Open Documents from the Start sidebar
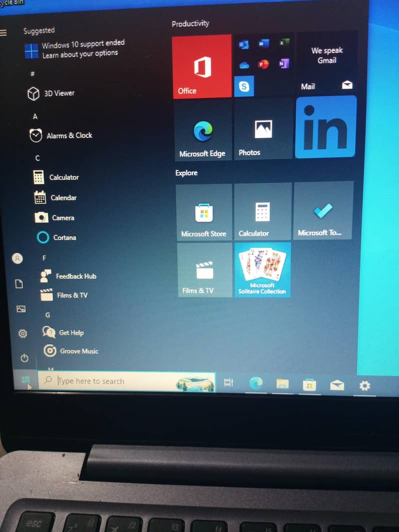 pos(19,283)
